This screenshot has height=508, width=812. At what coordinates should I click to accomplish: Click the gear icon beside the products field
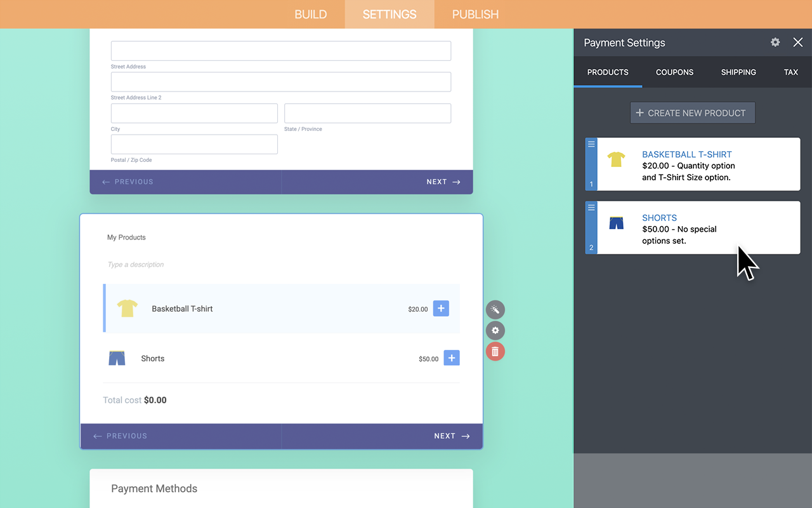(495, 330)
